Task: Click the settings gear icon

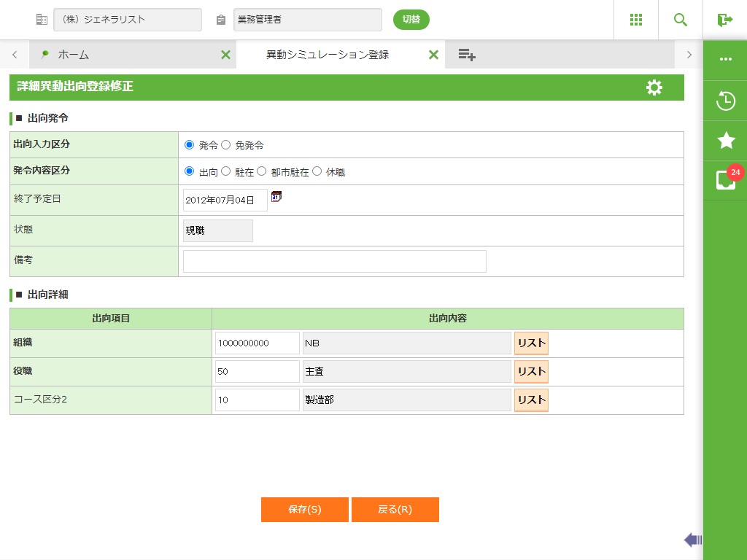Action: pyautogui.click(x=654, y=87)
